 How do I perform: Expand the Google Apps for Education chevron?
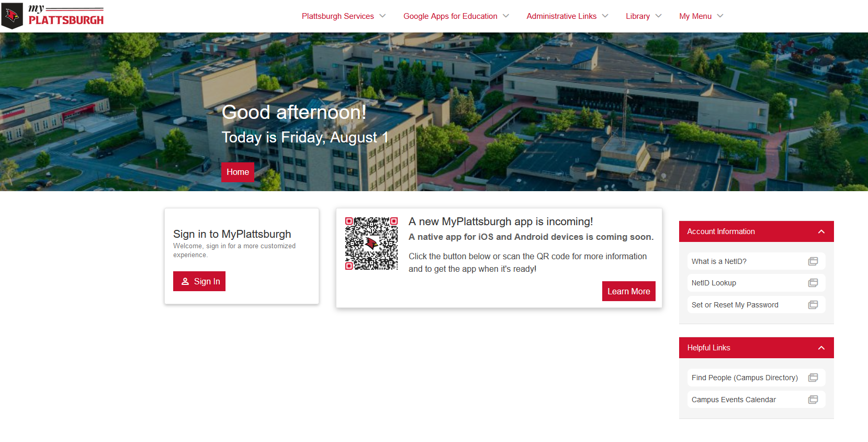[506, 16]
